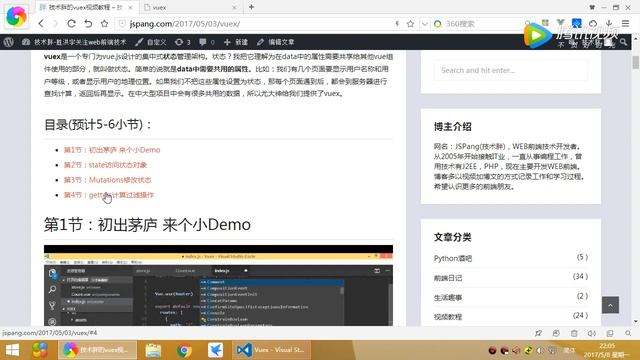
Task: Open link 第1节：初出茅庐 来个小Demo
Action: 112,150
